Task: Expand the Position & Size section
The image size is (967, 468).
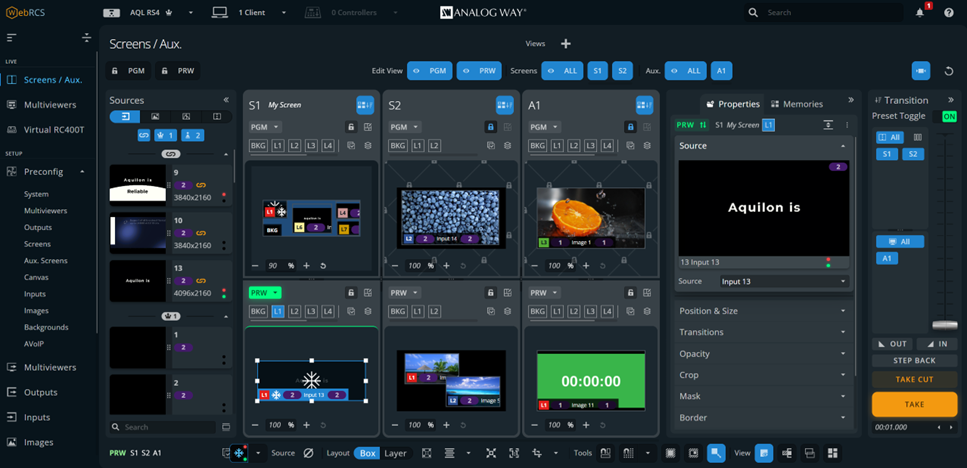Action: [762, 311]
